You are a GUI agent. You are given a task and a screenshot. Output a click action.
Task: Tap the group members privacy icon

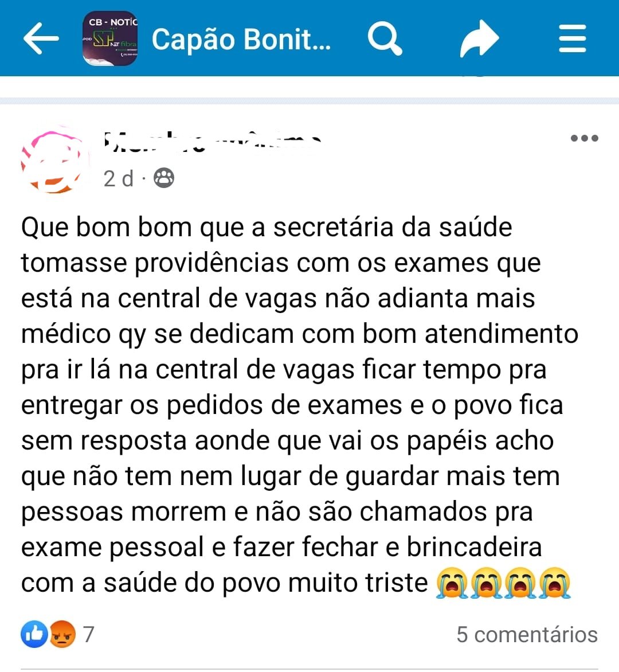tap(164, 178)
